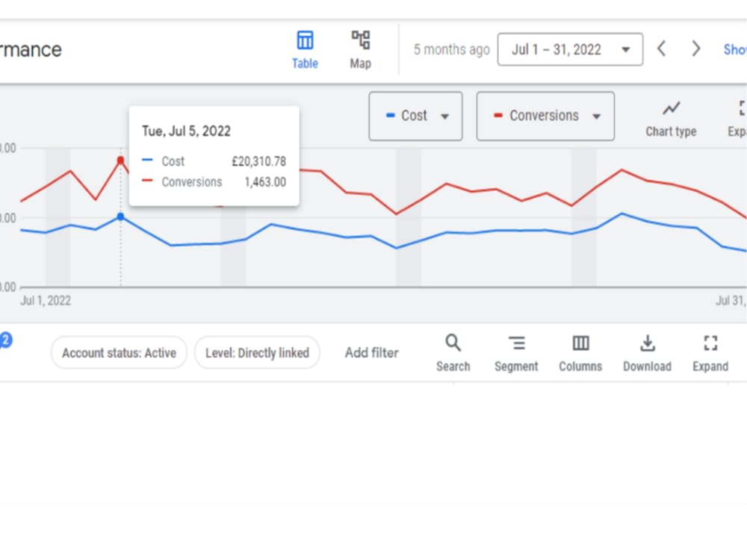Screen dimensions: 747x560
Task: Click the 1,463.00 conversions value in tooltip
Action: pos(265,182)
